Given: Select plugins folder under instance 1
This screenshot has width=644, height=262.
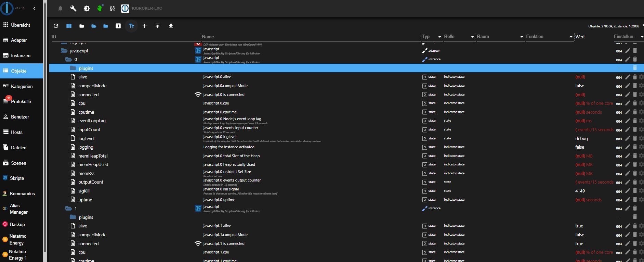Looking at the screenshot, I should click(346, 217).
